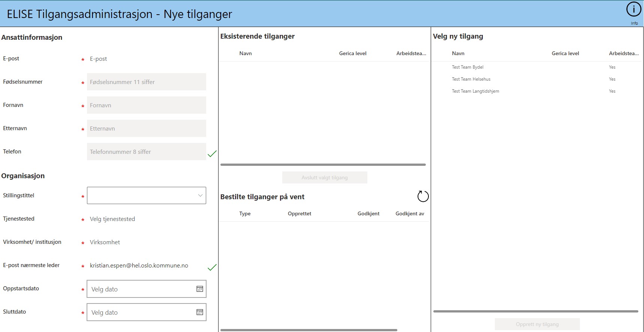644x332 pixels.
Task: Select Test Team Langtidshjem row
Action: (537, 91)
